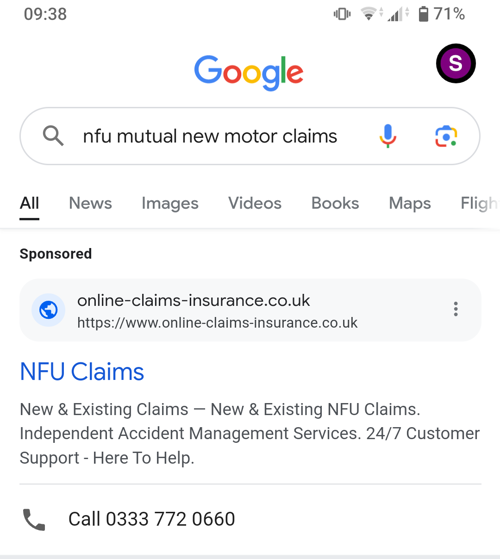This screenshot has width=500, height=559.
Task: Click the online-claims-insurance.co.uk URL
Action: [217, 323]
